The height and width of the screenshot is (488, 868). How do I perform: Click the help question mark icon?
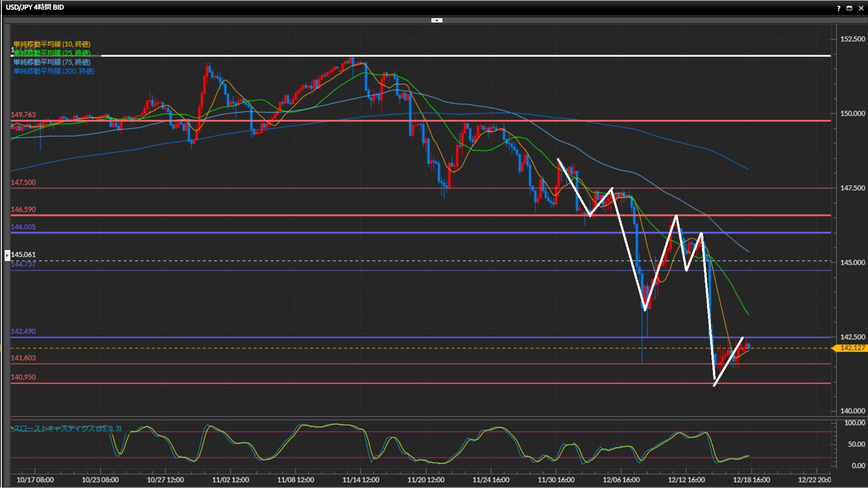coord(839,8)
